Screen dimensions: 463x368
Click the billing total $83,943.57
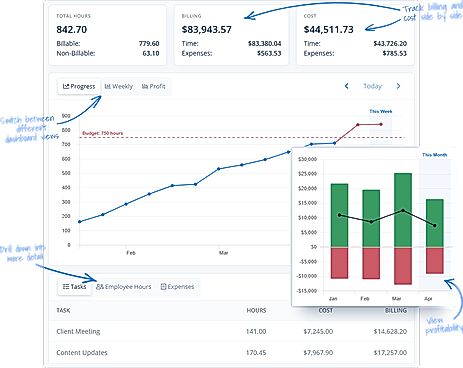207,30
